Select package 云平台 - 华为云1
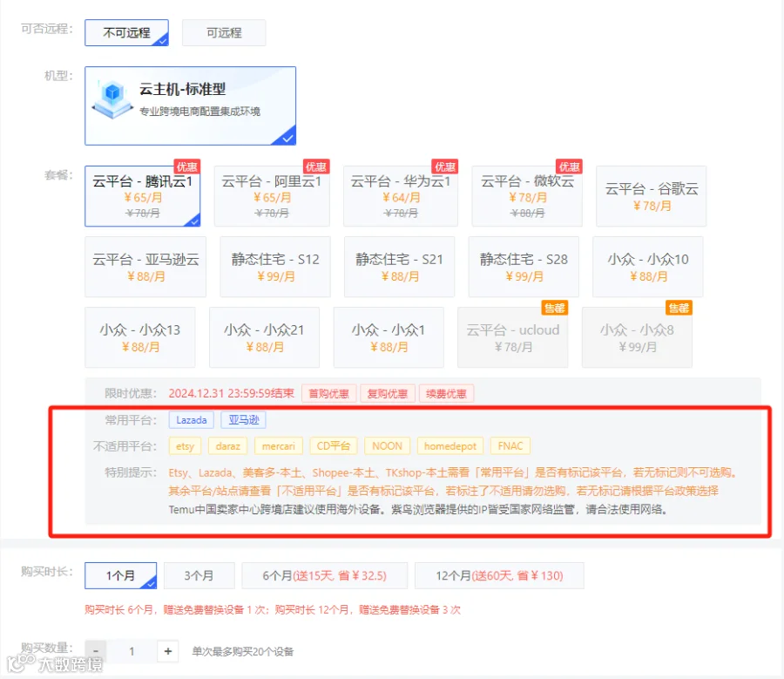The height and width of the screenshot is (679, 784). tap(401, 196)
